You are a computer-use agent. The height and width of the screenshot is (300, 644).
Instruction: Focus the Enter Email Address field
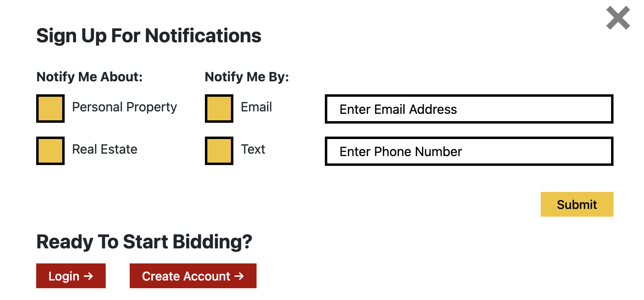click(x=469, y=109)
